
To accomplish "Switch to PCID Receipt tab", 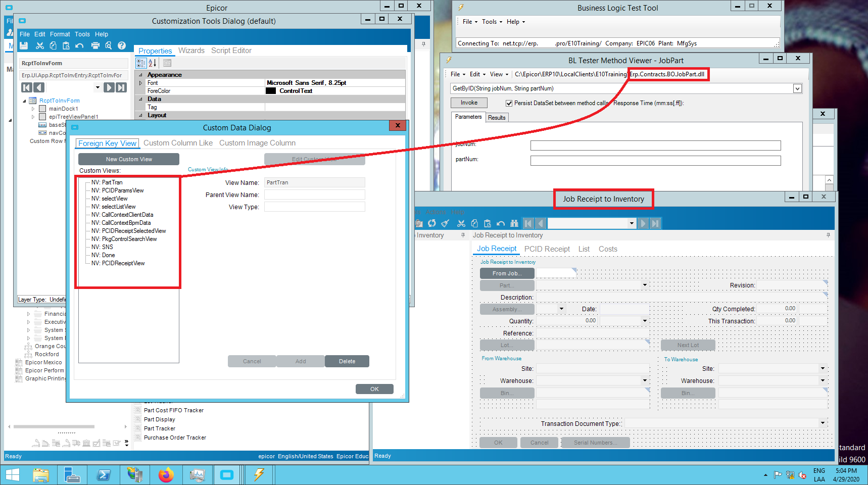I will 547,249.
